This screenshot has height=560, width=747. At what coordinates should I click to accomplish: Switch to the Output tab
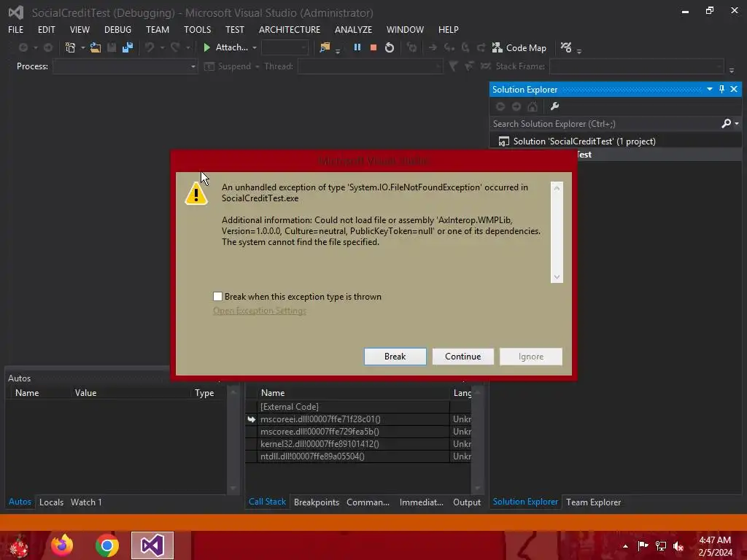point(467,502)
